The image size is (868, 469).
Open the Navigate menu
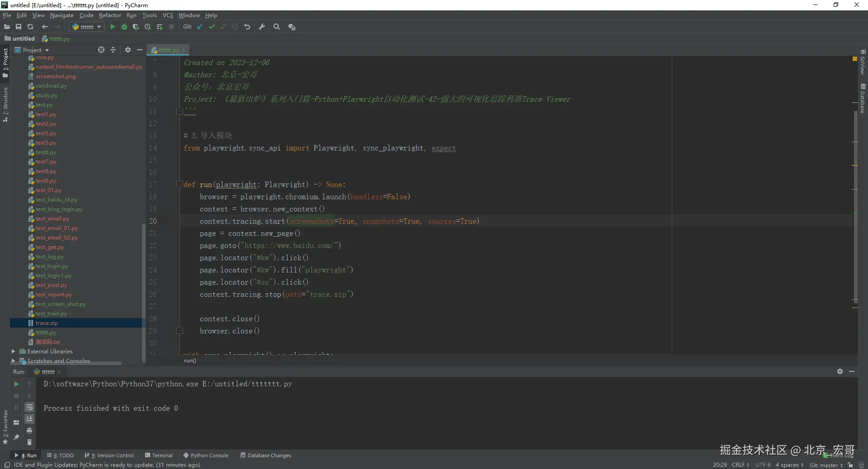point(62,15)
